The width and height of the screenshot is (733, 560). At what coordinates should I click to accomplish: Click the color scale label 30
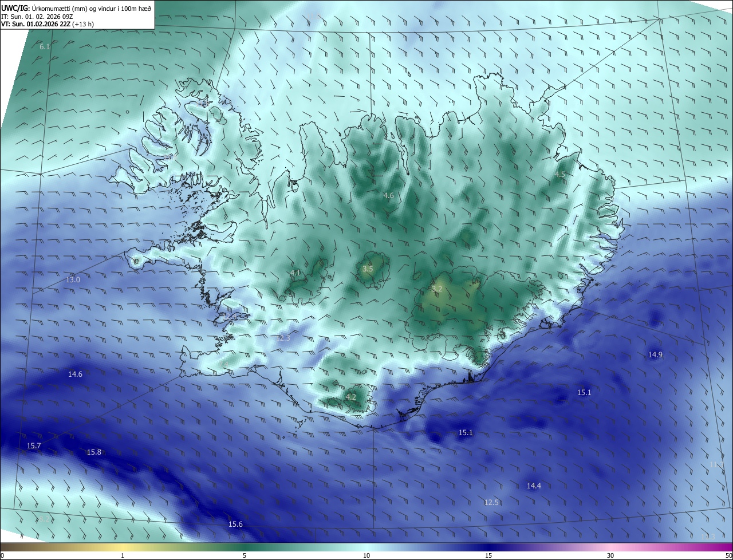(610, 555)
